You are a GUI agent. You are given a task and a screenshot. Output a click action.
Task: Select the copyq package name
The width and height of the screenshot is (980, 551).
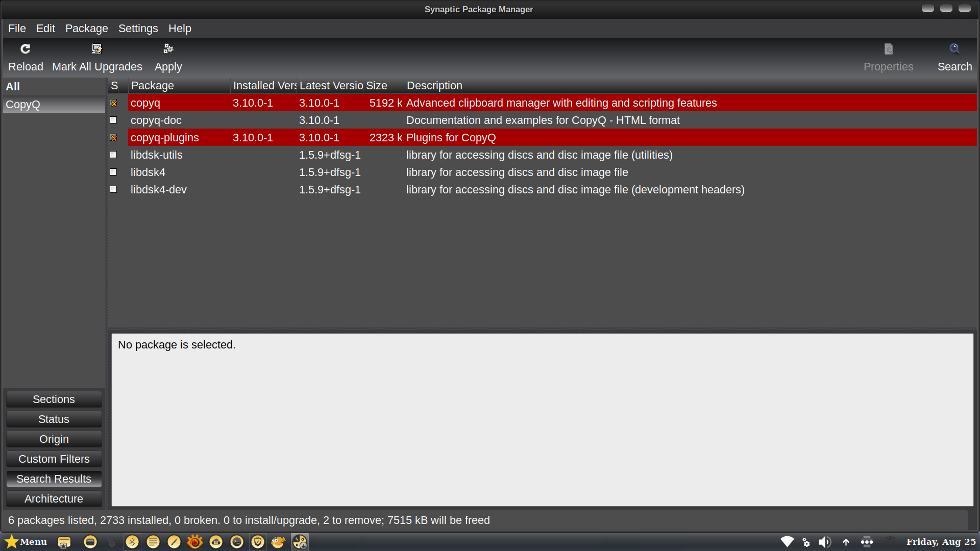145,103
